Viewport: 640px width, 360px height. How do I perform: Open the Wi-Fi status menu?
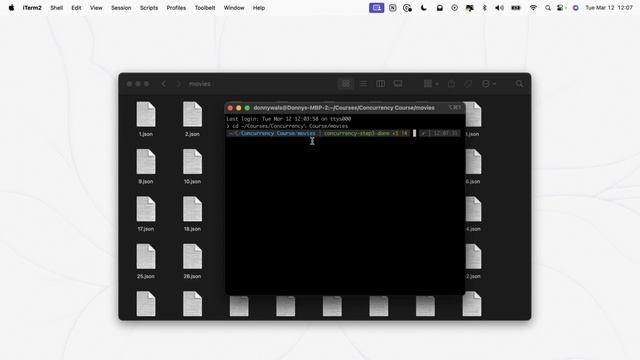(x=533, y=8)
